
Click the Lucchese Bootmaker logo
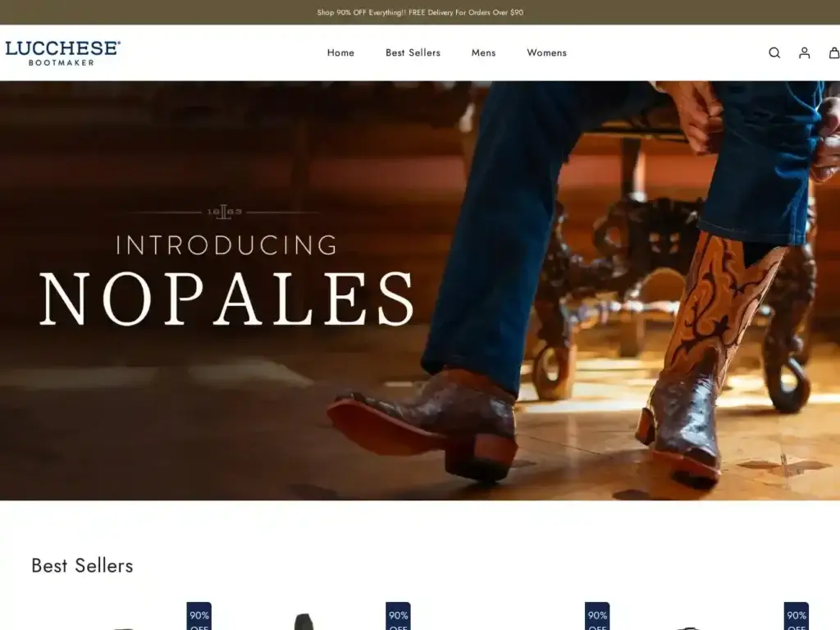tap(62, 53)
